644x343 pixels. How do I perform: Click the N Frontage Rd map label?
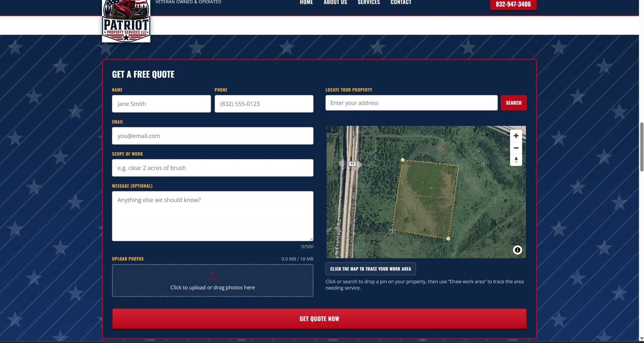pyautogui.click(x=339, y=239)
